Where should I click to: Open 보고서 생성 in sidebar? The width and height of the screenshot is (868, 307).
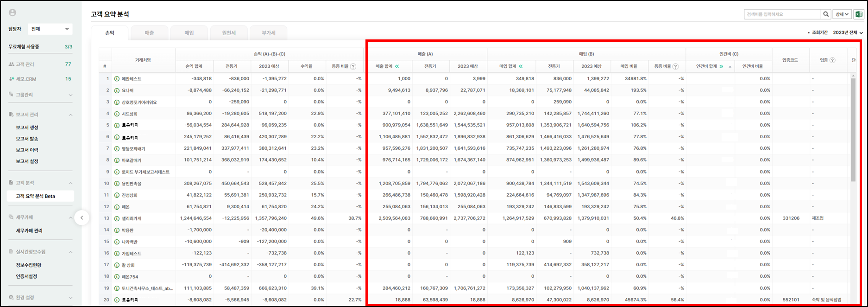[x=27, y=128]
